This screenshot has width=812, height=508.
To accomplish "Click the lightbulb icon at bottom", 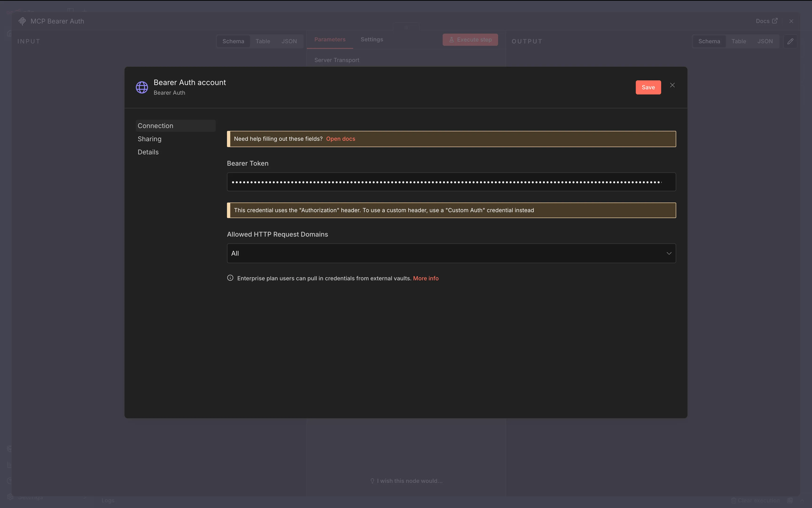I will pos(372,481).
